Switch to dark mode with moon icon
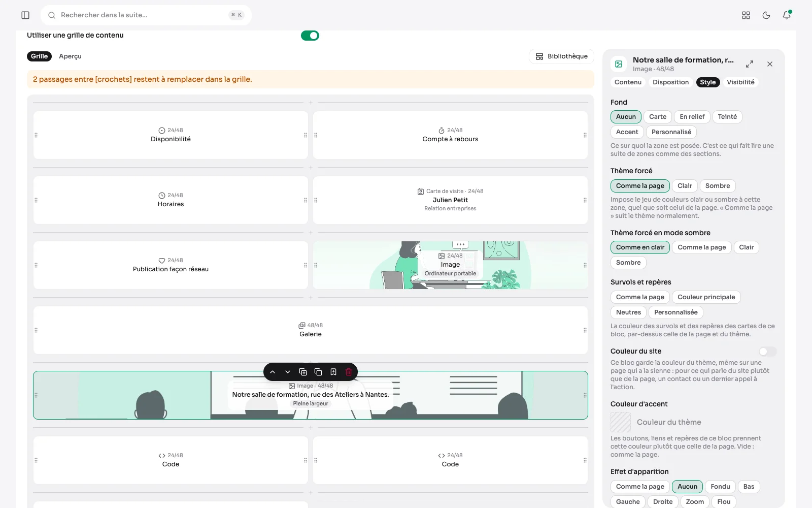This screenshot has height=508, width=812. pos(766,15)
